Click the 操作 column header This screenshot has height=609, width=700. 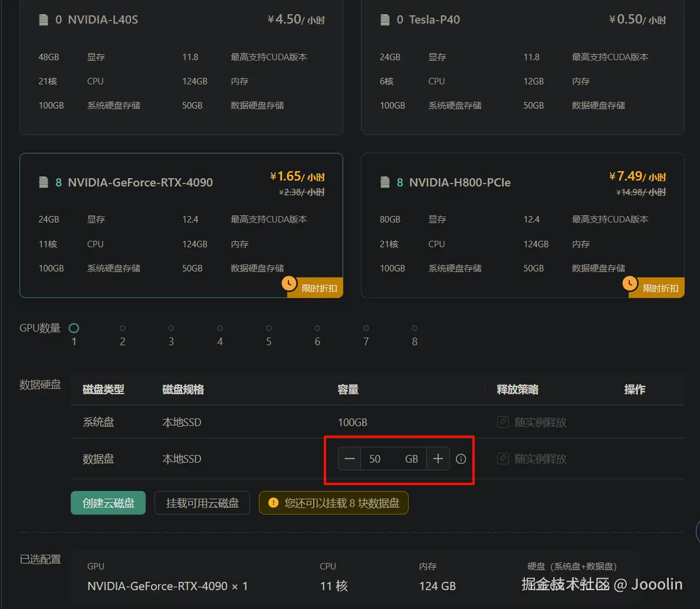click(x=635, y=389)
